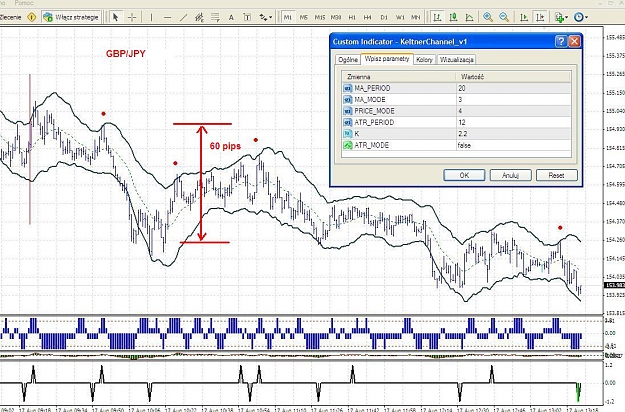Screen dimensions: 625x412
Task: Switch chart to H4 timeframe
Action: [368, 17]
